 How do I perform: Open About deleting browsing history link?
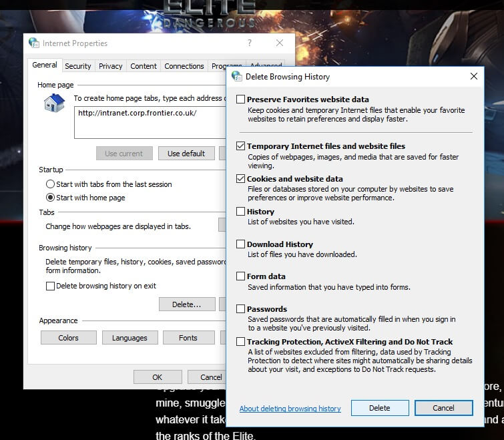pyautogui.click(x=290, y=409)
